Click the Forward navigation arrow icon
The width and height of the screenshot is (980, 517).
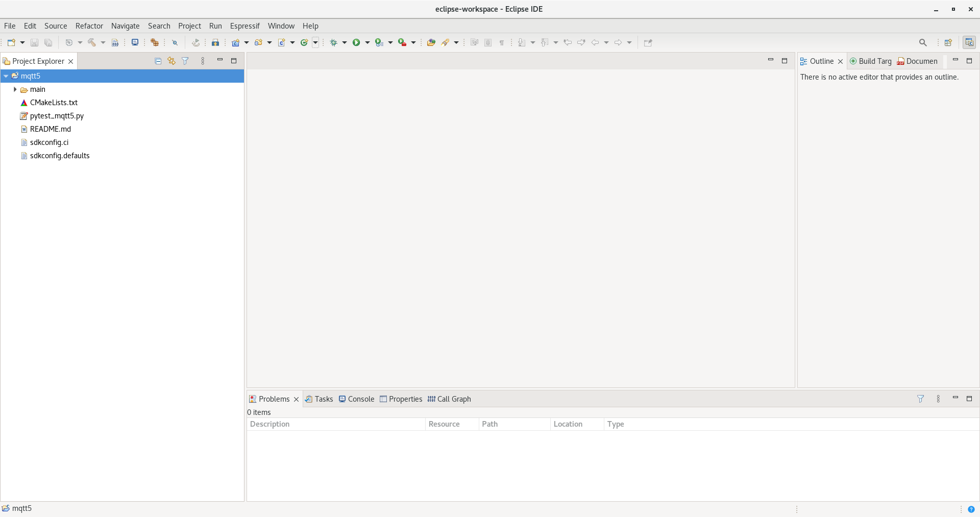[x=618, y=43]
